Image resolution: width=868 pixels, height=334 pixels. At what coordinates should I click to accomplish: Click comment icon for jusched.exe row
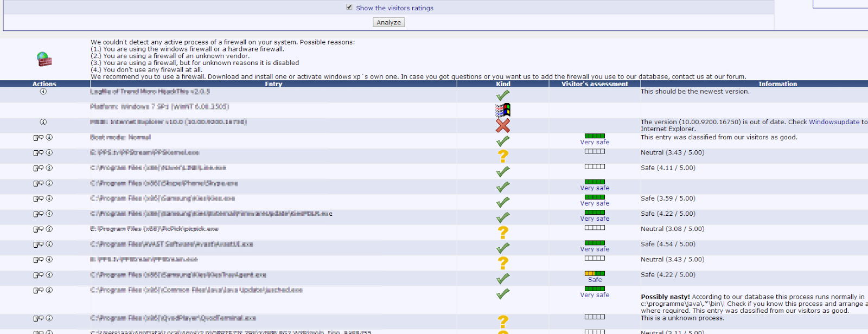pos(39,291)
